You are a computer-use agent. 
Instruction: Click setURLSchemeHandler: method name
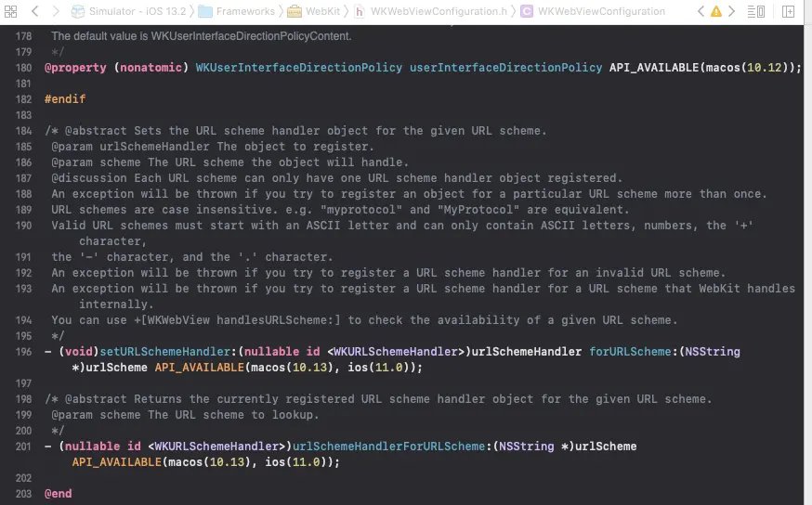pos(168,352)
